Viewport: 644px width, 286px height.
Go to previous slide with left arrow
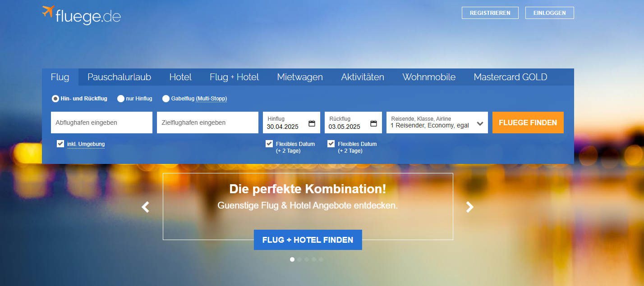click(x=145, y=207)
